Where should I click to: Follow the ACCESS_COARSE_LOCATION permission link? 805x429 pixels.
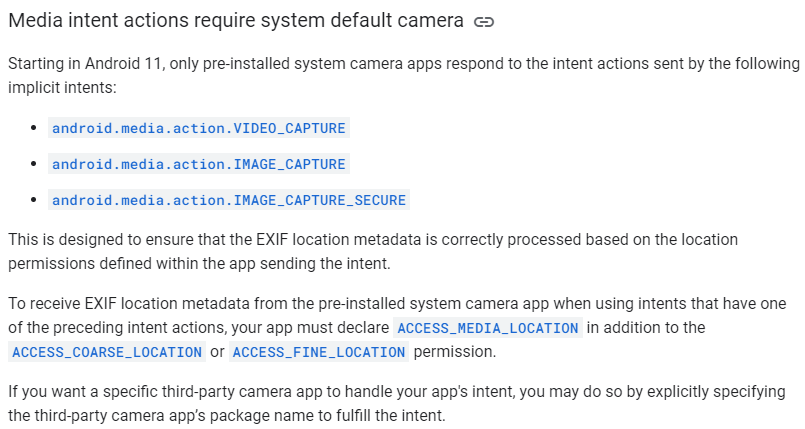105,352
